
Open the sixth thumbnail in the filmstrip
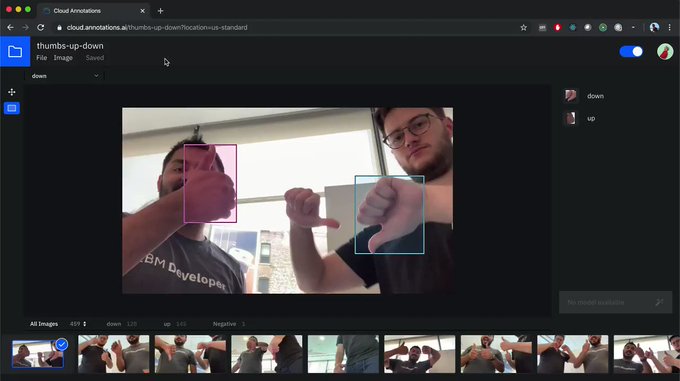tap(420, 354)
